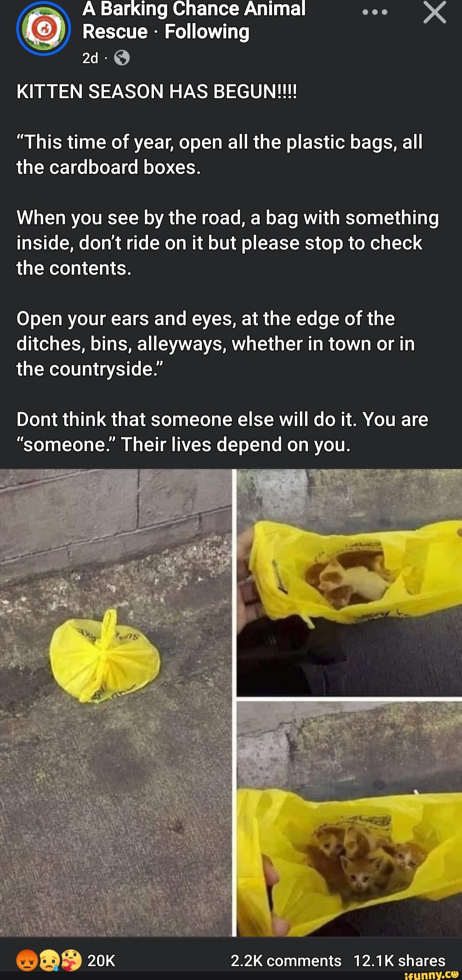Tap the globe public visibility icon
Viewport: 462px width, 980px height.
[x=122, y=58]
